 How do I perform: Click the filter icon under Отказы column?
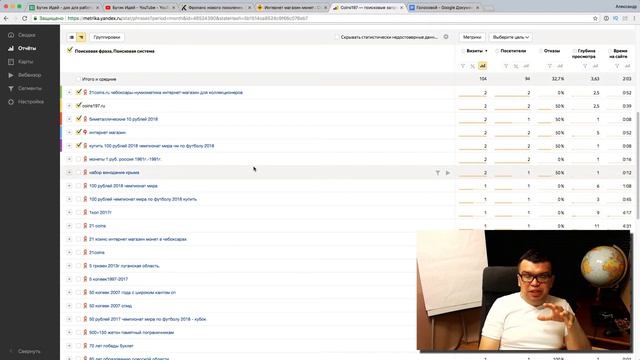550,66
